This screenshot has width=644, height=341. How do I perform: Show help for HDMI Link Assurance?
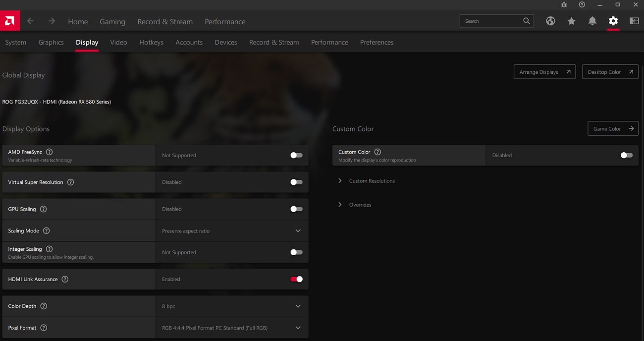[x=65, y=280]
